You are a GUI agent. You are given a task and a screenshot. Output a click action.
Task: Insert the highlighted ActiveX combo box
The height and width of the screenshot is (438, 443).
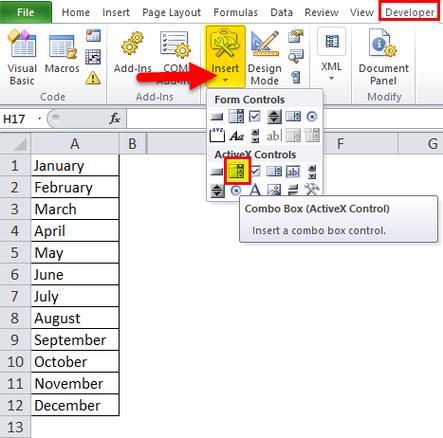coord(237,171)
